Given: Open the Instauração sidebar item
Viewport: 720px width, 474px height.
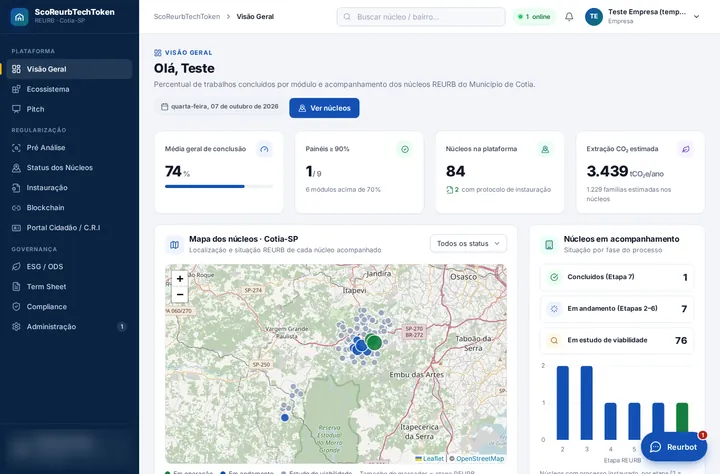Looking at the screenshot, I should (x=69, y=187).
